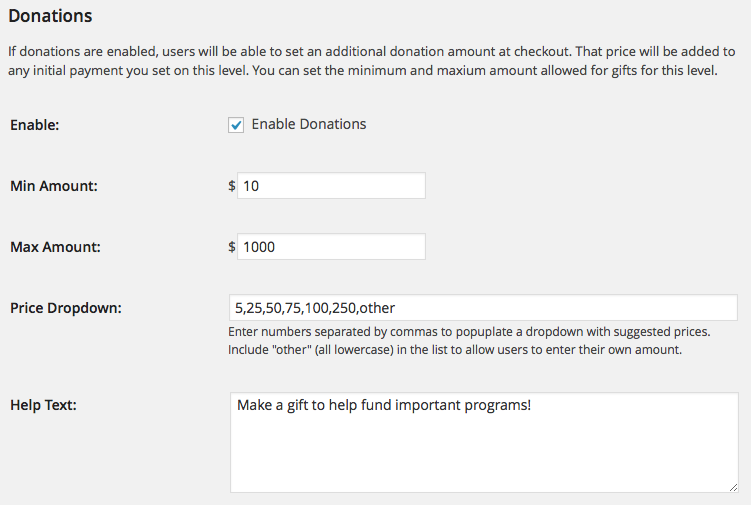The width and height of the screenshot is (751, 505).
Task: Click the Max Amount label
Action: [x=56, y=247]
